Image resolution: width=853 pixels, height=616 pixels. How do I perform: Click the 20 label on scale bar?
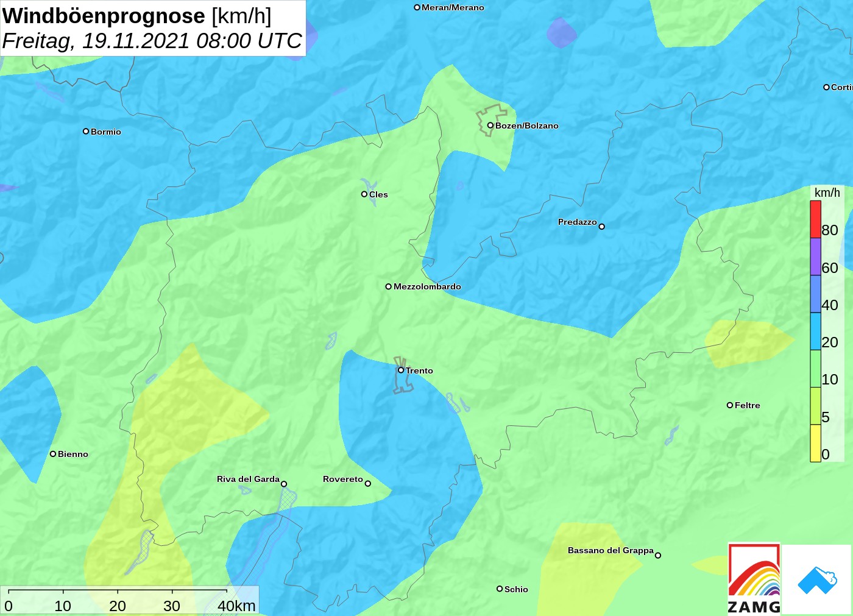(118, 606)
